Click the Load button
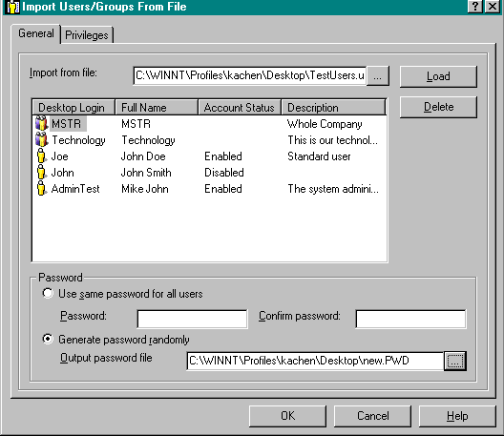Screen dimensions: 504x436 pyautogui.click(x=438, y=76)
